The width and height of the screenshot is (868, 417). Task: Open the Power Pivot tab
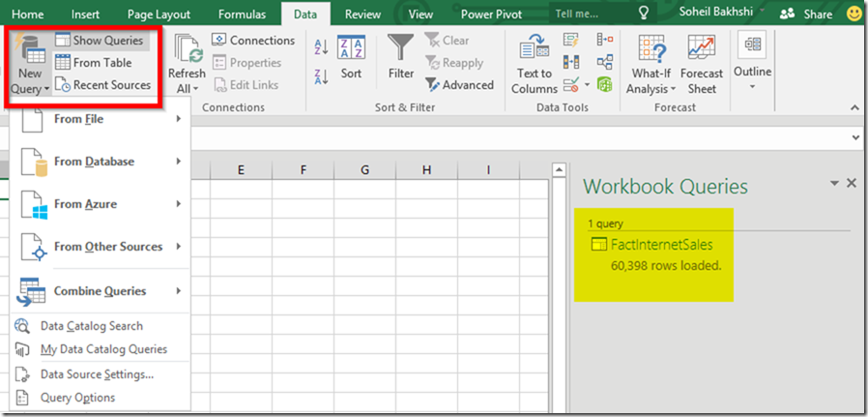coord(491,14)
